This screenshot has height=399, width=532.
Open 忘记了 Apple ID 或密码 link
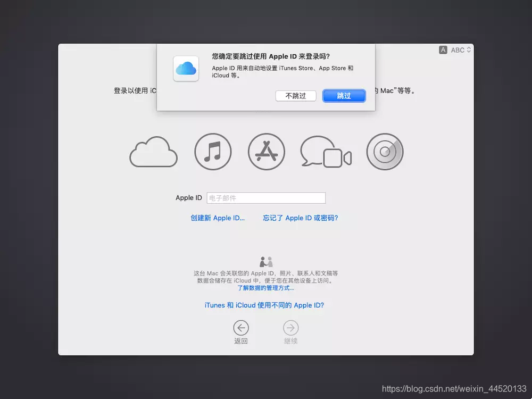pyautogui.click(x=300, y=218)
